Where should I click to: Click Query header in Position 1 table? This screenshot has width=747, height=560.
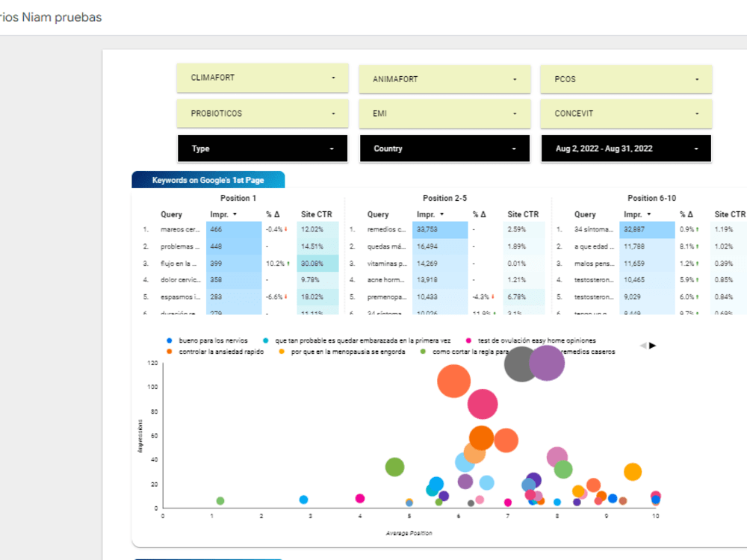[172, 214]
